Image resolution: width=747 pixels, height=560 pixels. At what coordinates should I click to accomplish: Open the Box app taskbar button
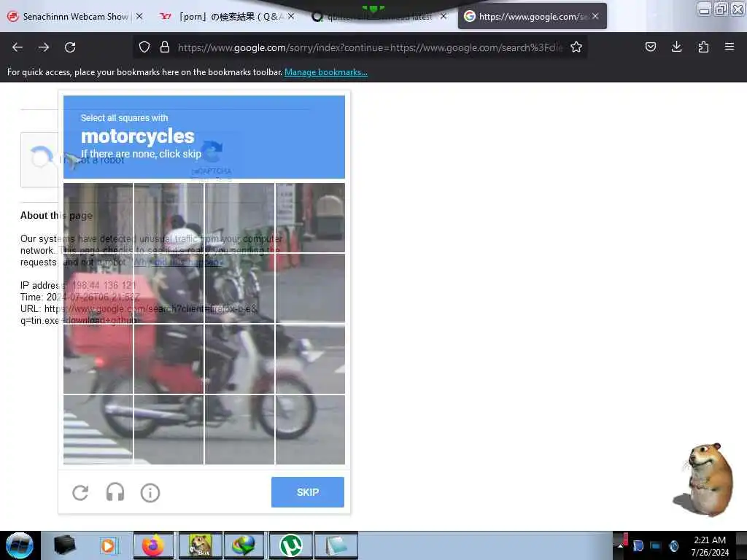coord(199,545)
